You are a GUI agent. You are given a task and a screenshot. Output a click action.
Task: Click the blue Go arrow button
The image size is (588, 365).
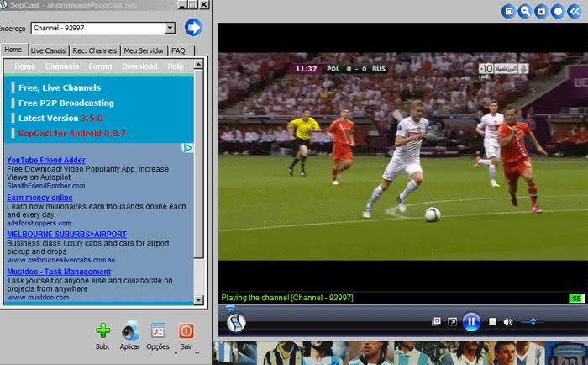tap(193, 28)
